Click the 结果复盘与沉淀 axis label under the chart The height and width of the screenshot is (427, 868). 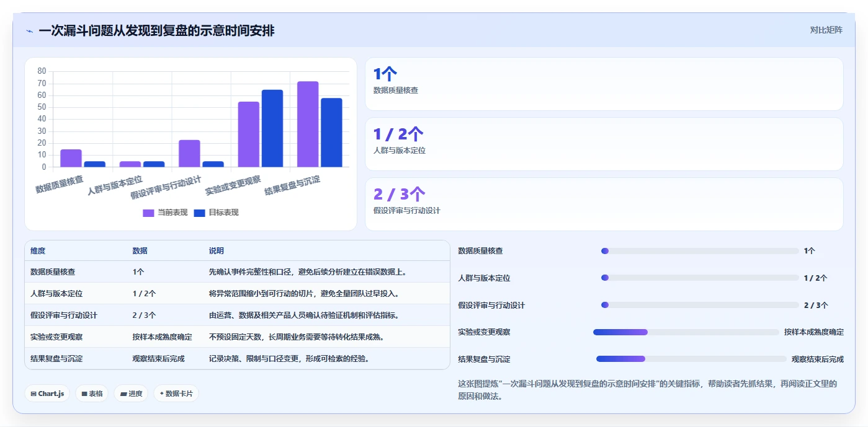(292, 185)
